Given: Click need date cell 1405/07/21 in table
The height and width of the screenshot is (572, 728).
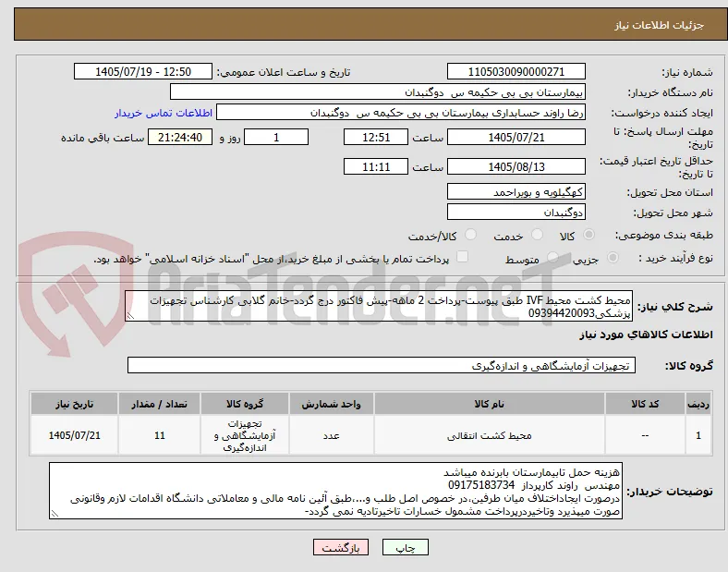Looking at the screenshot, I should click(x=74, y=435).
